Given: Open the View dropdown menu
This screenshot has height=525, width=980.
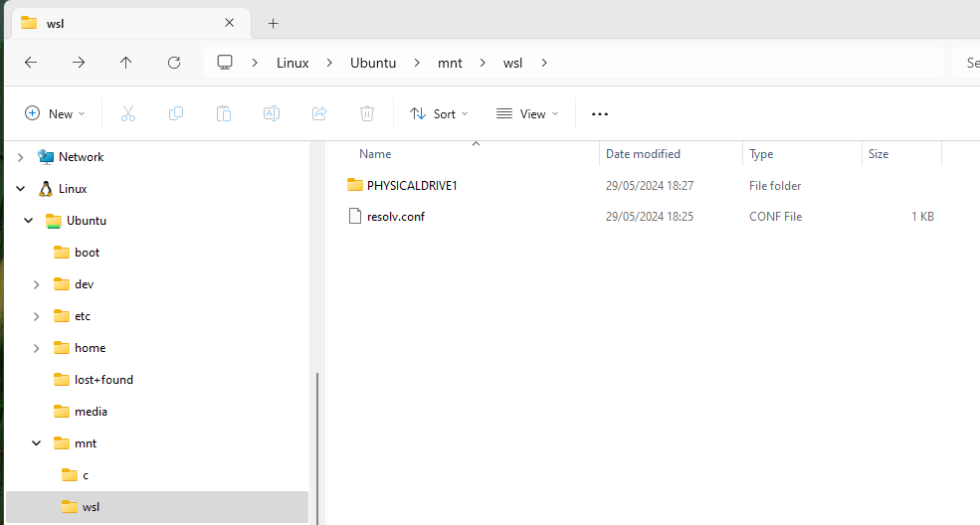Looking at the screenshot, I should pyautogui.click(x=527, y=114).
